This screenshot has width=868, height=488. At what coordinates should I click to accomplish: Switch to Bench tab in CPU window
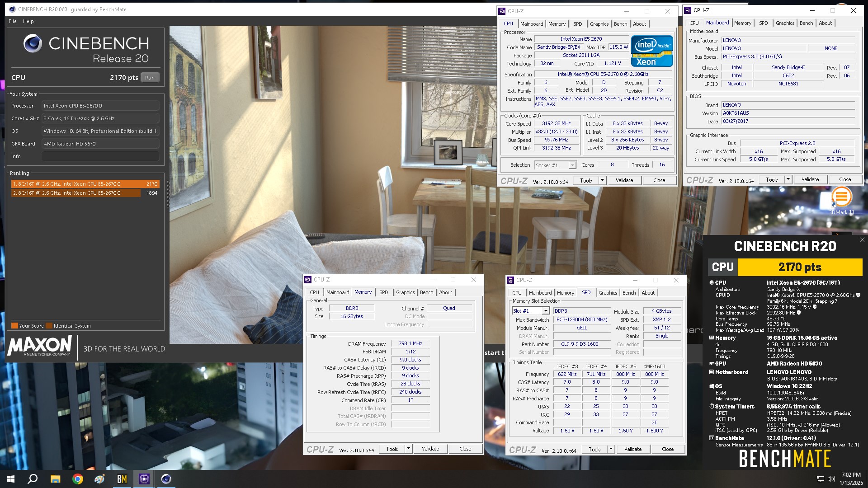point(620,24)
